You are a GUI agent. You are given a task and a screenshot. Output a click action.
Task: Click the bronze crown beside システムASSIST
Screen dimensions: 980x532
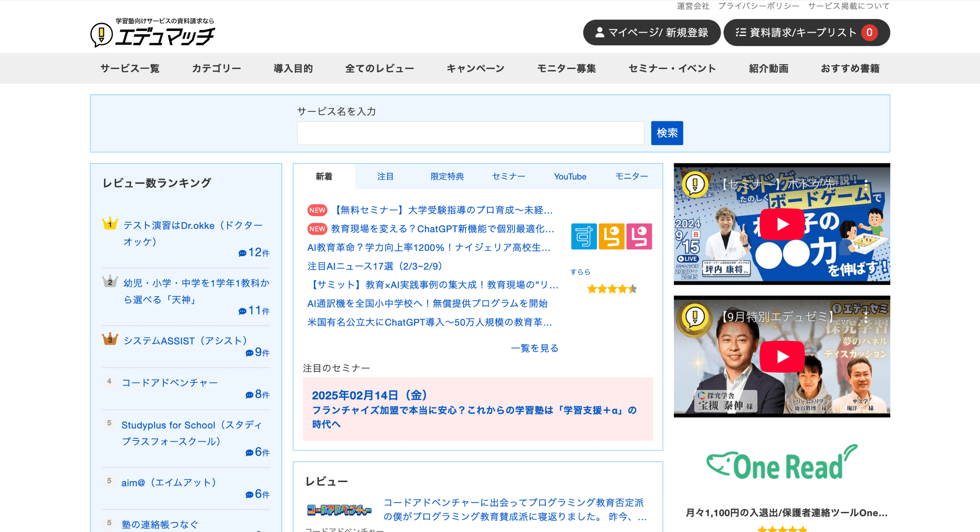tap(109, 338)
